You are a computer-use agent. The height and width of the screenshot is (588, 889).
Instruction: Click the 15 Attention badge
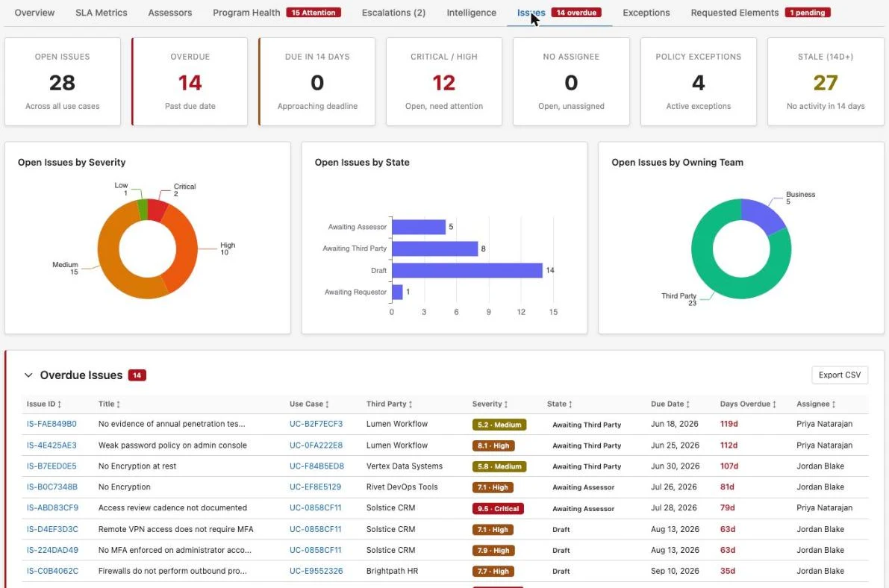(314, 13)
